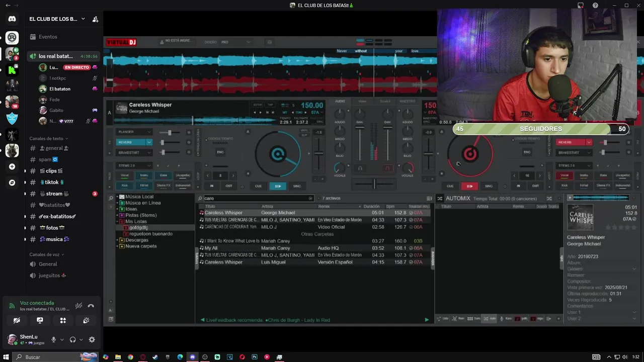Viewport: 644px width, 362px height.
Task: Open the key 07A dropdown on deck A
Action: click(x=317, y=112)
